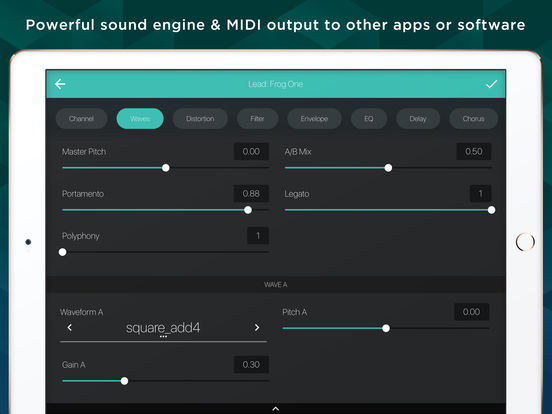Edit the Pitch A value field
The image size is (552, 414).
tap(472, 312)
